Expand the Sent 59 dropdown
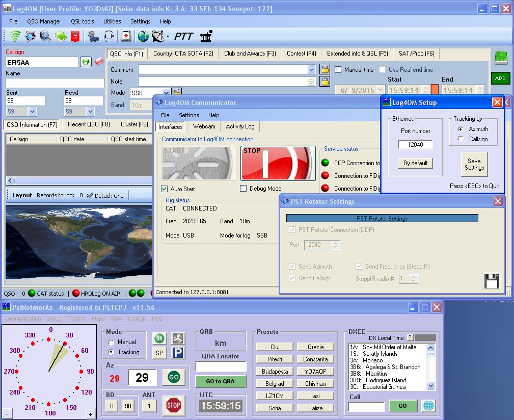The width and height of the screenshot is (514, 420). tap(32, 112)
